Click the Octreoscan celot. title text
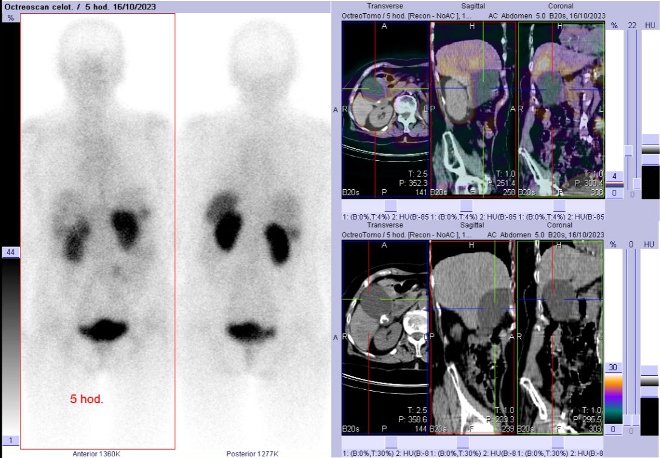Image resolution: width=660 pixels, height=458 pixels. [x=42, y=7]
